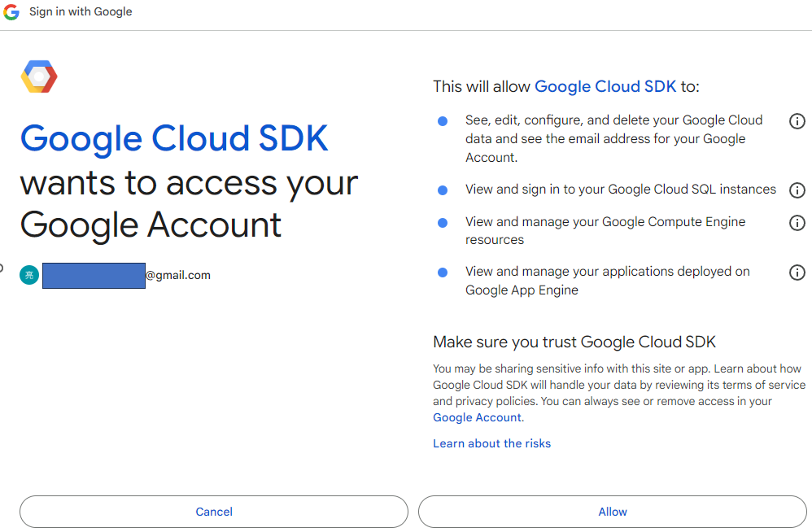Click blue bullet beside Cloud SQL instances permission

point(443,190)
